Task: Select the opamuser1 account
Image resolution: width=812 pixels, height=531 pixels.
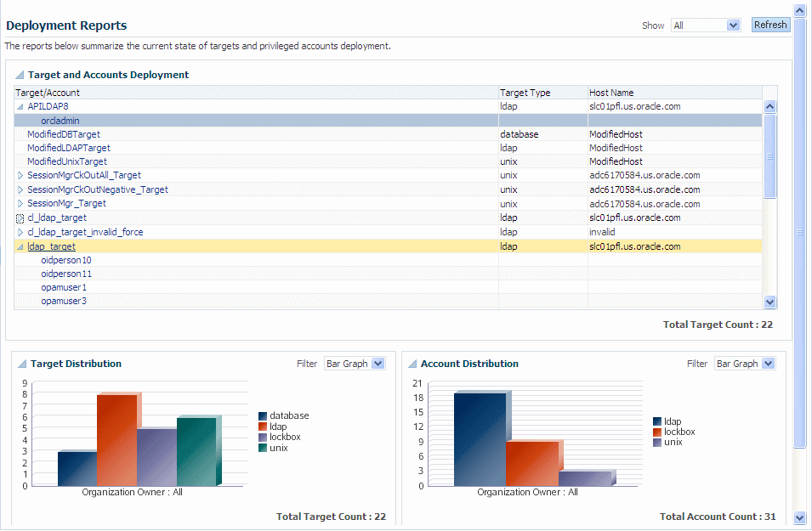Action: pos(64,287)
